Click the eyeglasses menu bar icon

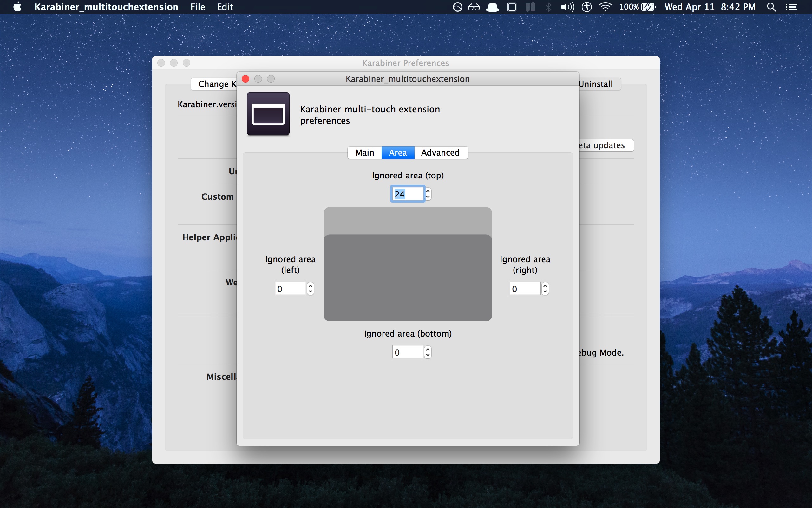point(474,7)
